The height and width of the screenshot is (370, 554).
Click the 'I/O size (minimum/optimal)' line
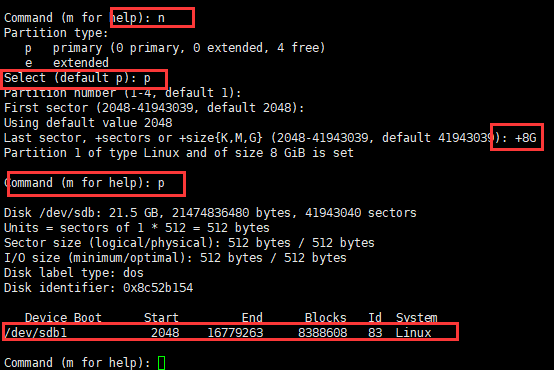point(175,258)
